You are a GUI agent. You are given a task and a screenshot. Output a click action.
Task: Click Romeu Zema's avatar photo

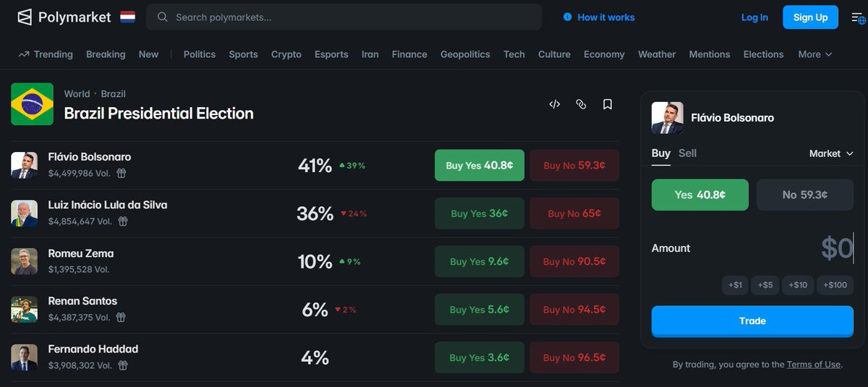[x=24, y=261]
